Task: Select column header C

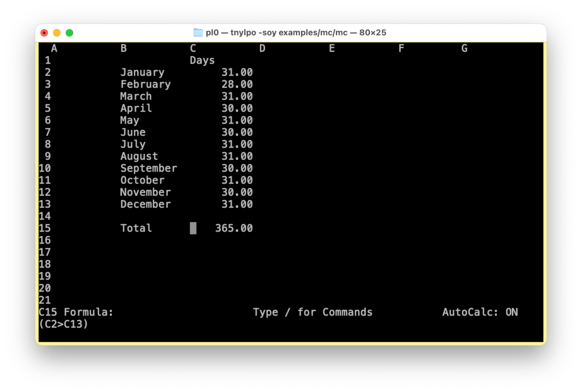Action: click(193, 48)
